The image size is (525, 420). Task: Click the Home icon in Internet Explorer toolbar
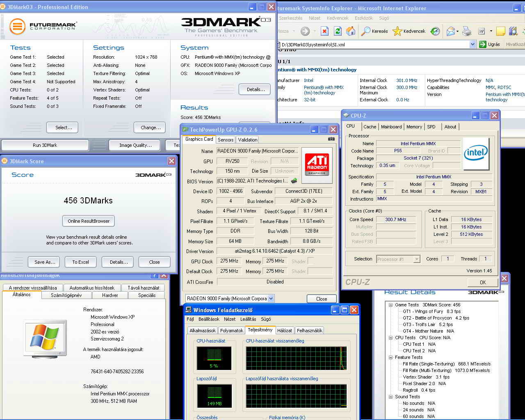coord(351,31)
